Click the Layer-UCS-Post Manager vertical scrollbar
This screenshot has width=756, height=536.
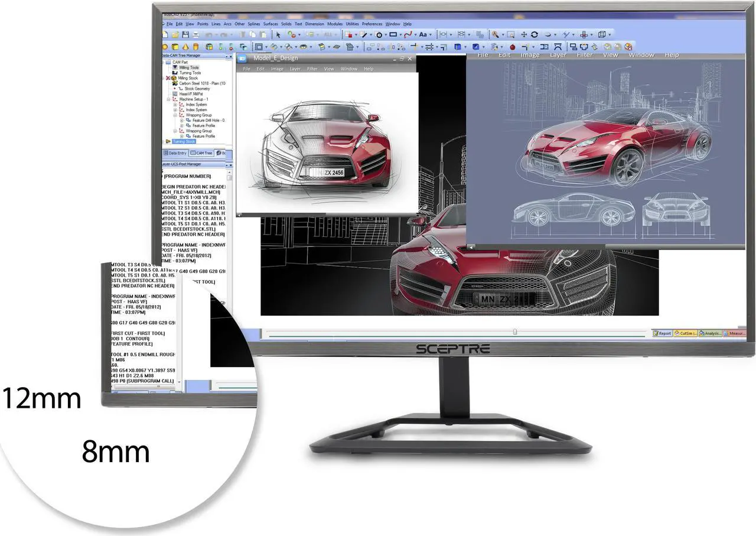[x=230, y=236]
